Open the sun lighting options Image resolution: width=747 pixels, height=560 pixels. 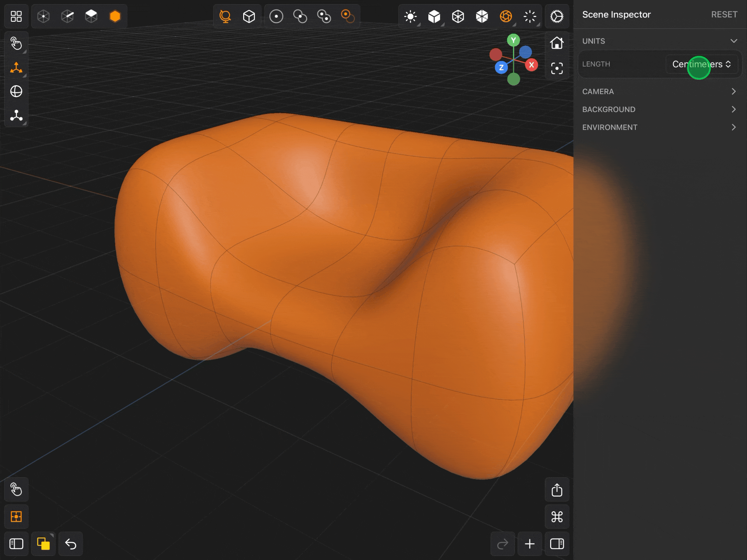point(410,16)
